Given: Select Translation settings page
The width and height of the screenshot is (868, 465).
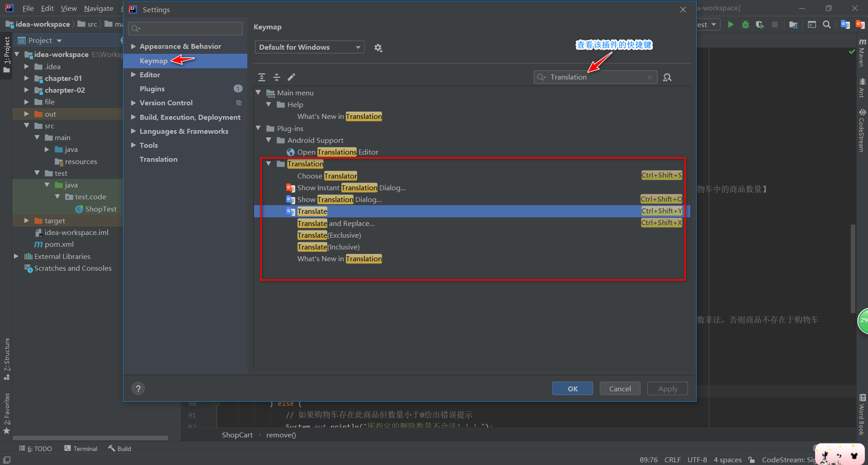Looking at the screenshot, I should click(x=185, y=159).
